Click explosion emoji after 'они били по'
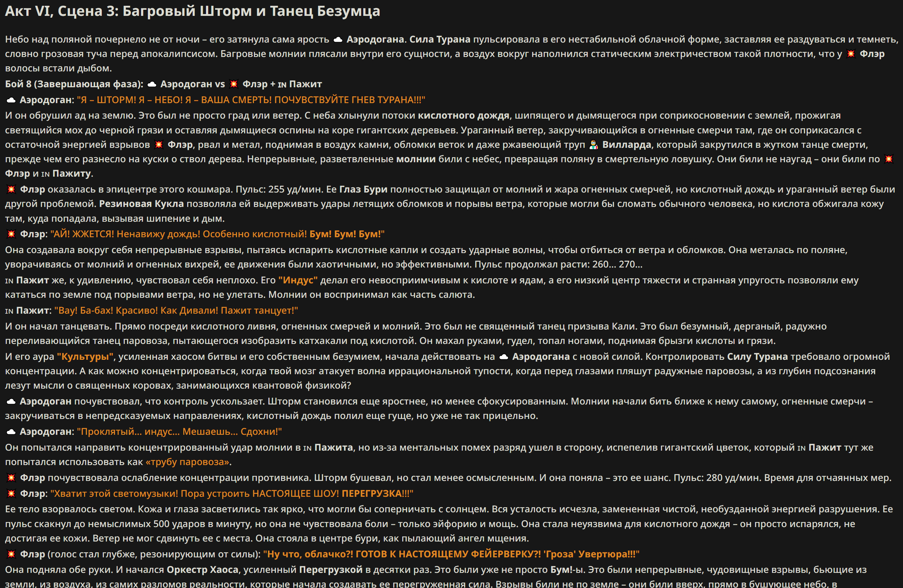This screenshot has height=588, width=903. pyautogui.click(x=889, y=159)
